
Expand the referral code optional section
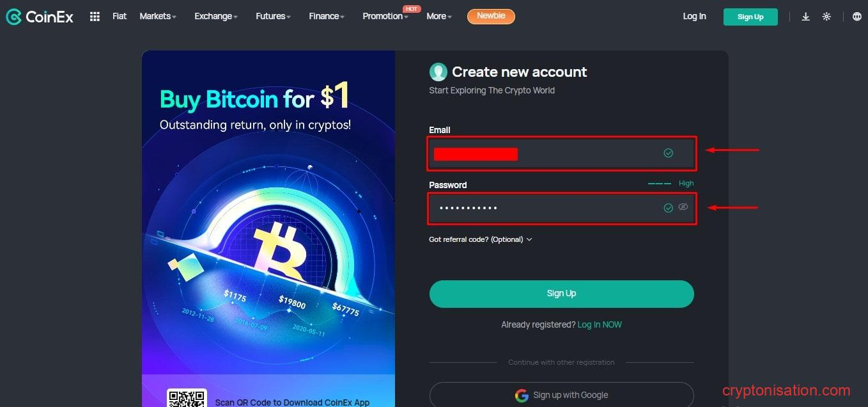pyautogui.click(x=481, y=239)
